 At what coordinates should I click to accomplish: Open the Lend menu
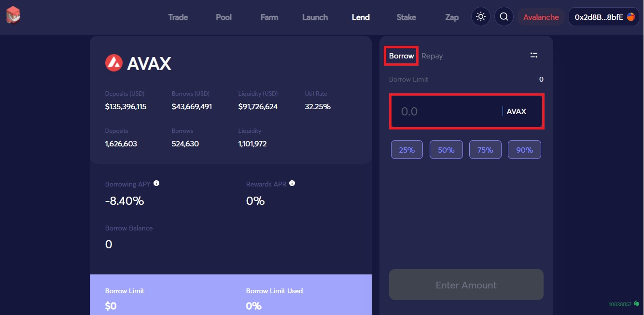pyautogui.click(x=361, y=17)
